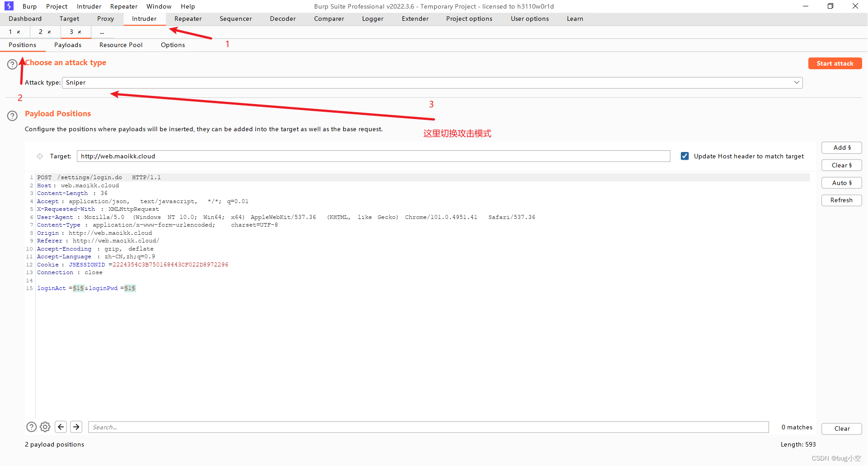This screenshot has width=868, height=466.
Task: Click the loginPwd payload marker §1§
Action: pos(130,289)
